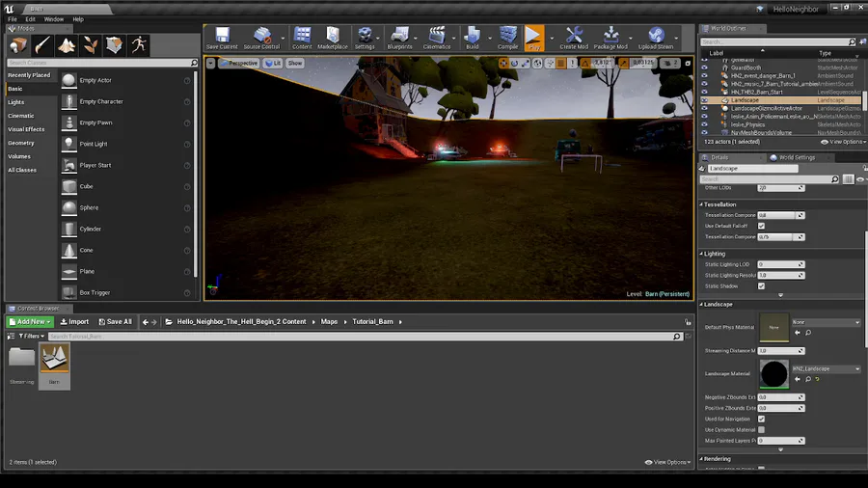This screenshot has height=488, width=868.
Task: Open the Marketplace toolbar icon
Action: [x=333, y=38]
